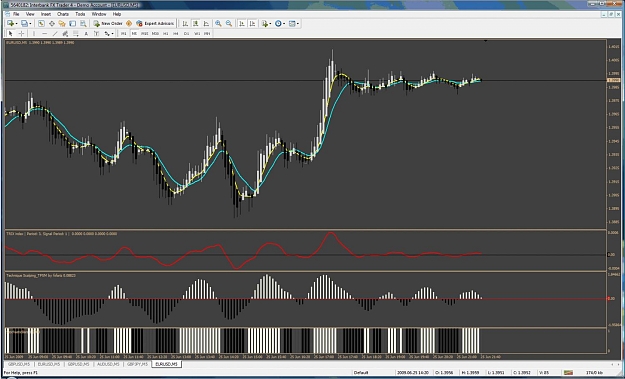Select the equidistant channel tool
The height and width of the screenshot is (379, 625).
coord(65,33)
